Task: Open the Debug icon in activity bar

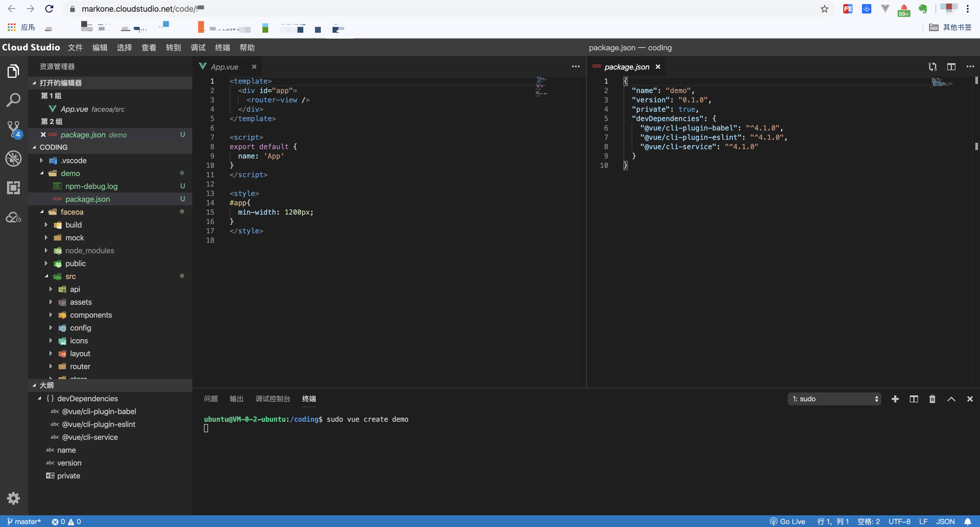Action: (x=14, y=159)
